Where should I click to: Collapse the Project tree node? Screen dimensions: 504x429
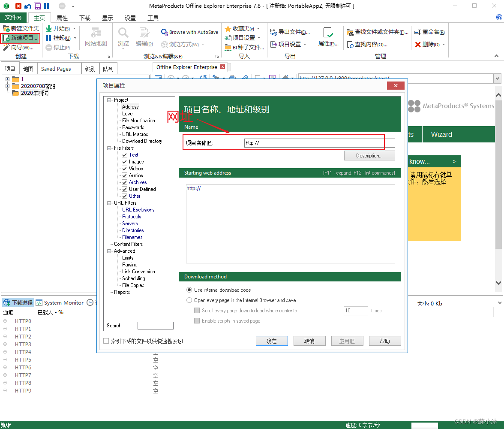[109, 100]
